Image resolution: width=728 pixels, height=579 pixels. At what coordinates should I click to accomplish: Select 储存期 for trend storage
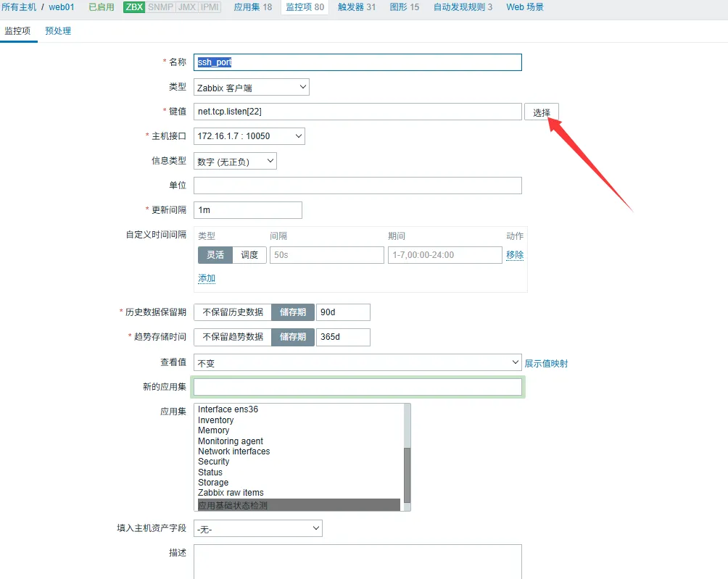tap(293, 337)
